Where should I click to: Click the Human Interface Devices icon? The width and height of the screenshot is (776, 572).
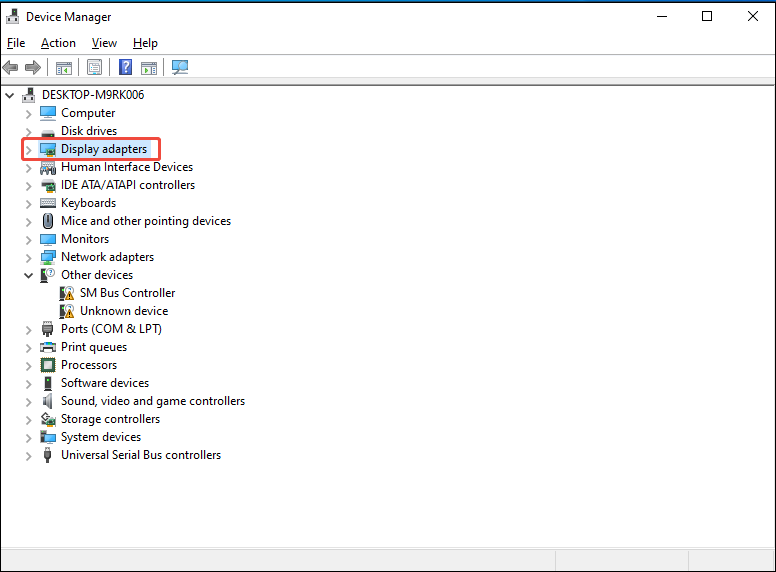click(x=48, y=167)
